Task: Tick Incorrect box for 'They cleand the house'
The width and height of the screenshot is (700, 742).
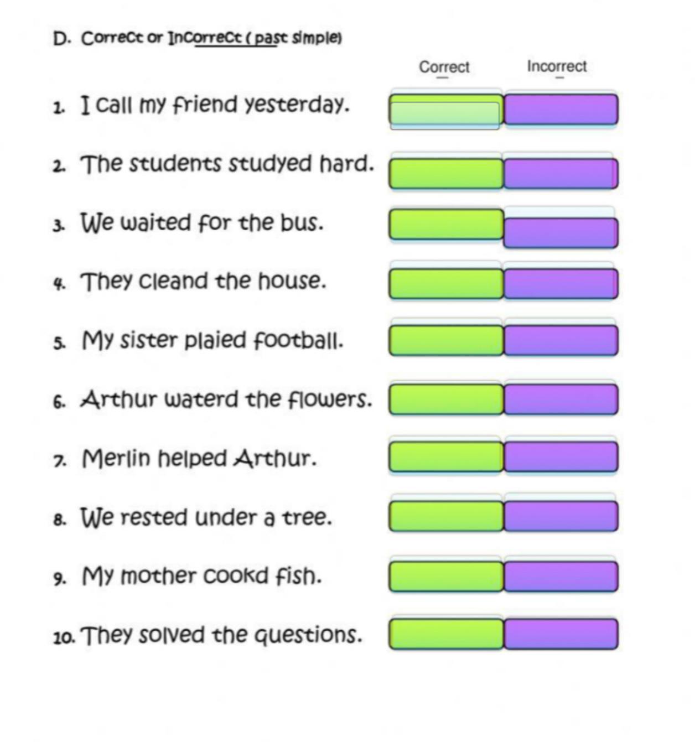Action: pos(561,283)
